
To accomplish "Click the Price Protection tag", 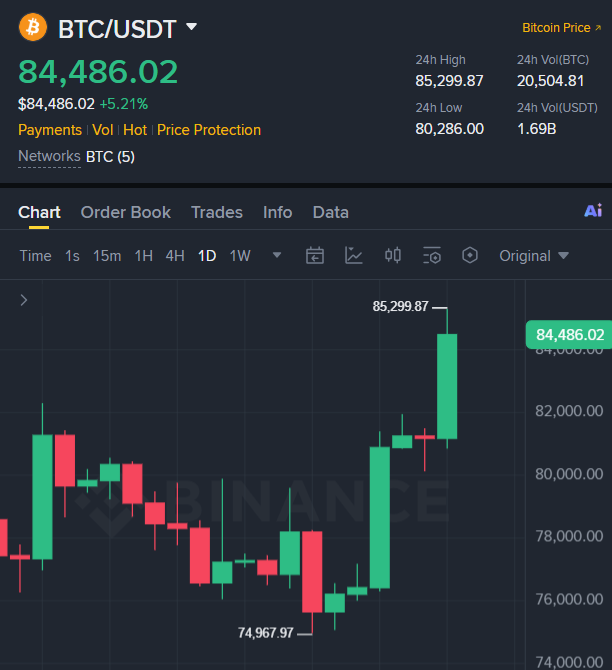I will click(x=209, y=130).
